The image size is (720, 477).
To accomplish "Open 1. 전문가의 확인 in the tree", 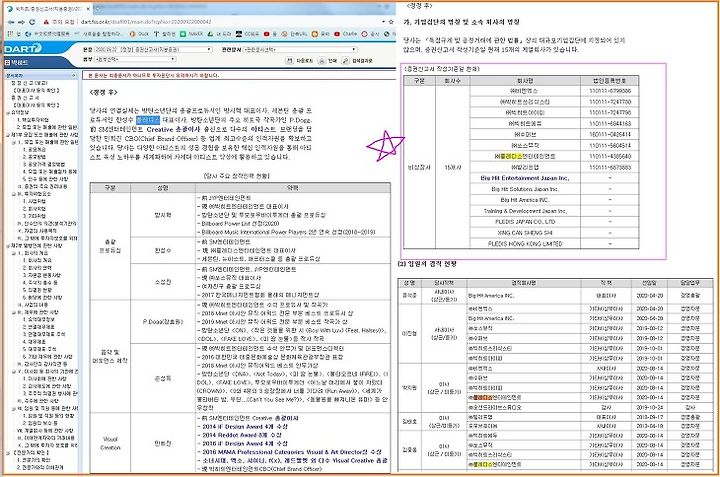I will [x=34, y=460].
